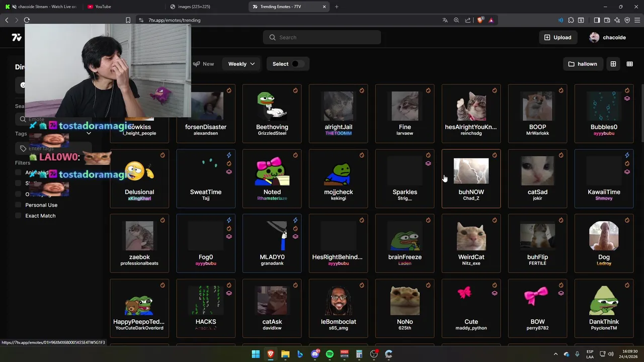Go back to previous page
This screenshot has height=362, width=644.
pos(7,20)
